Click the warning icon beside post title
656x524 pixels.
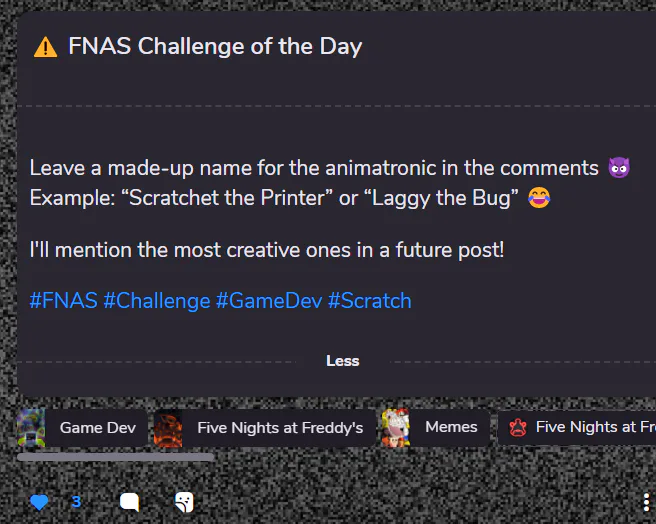coord(45,47)
